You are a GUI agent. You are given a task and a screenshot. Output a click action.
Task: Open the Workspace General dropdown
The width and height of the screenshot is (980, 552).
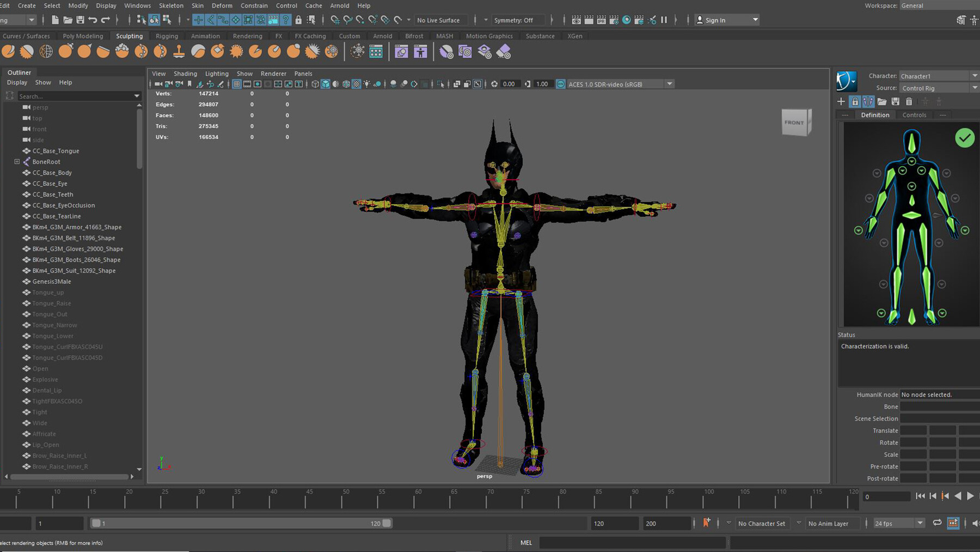tap(939, 5)
